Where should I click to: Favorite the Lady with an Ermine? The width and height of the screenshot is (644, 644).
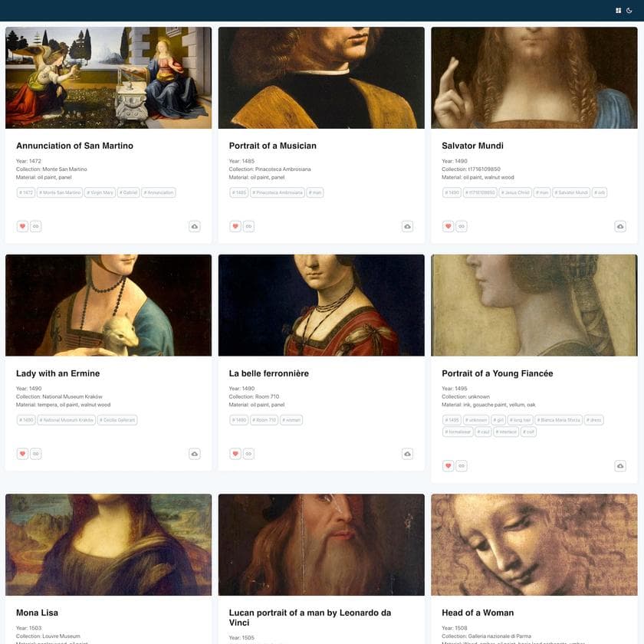[22, 454]
